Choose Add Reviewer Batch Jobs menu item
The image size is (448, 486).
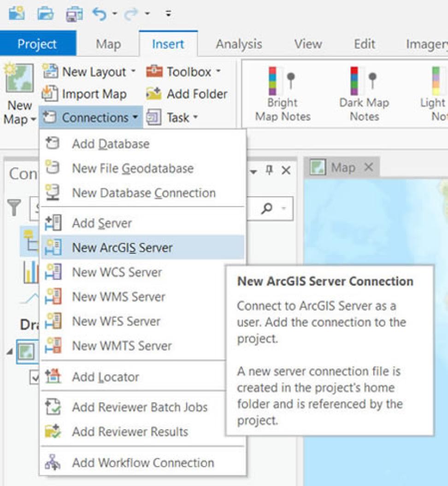pos(133,407)
